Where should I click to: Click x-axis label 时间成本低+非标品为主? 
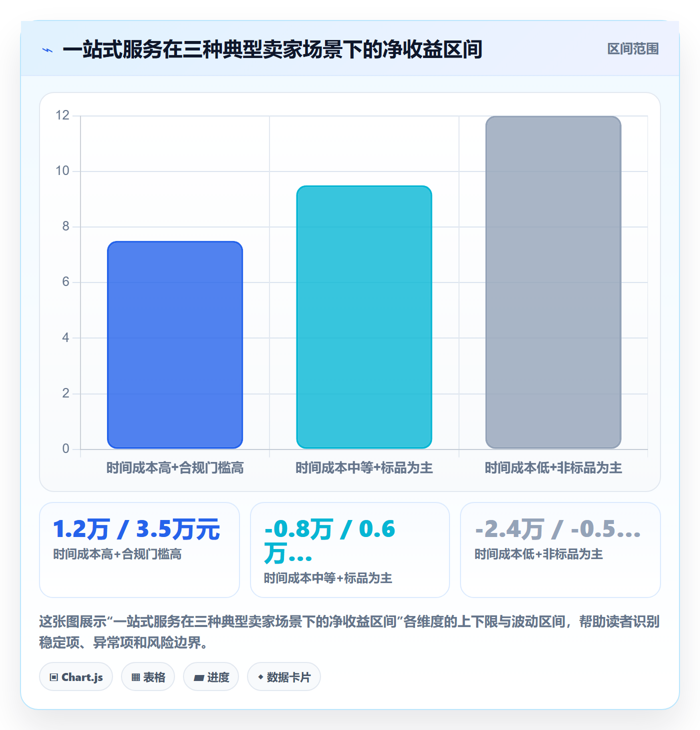point(553,468)
